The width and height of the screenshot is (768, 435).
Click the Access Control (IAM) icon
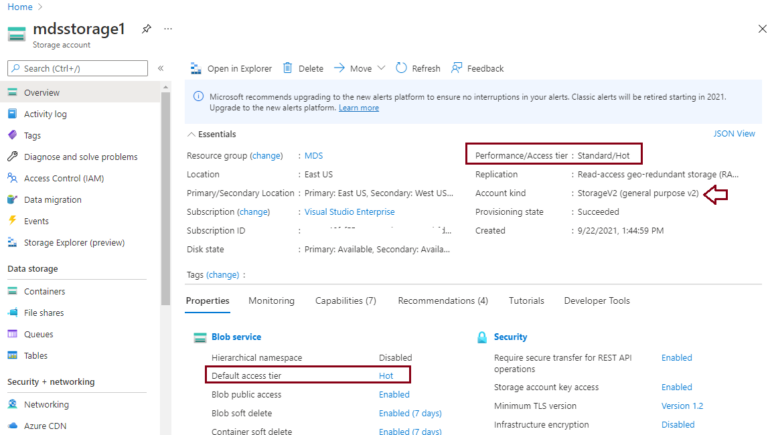[x=12, y=178]
